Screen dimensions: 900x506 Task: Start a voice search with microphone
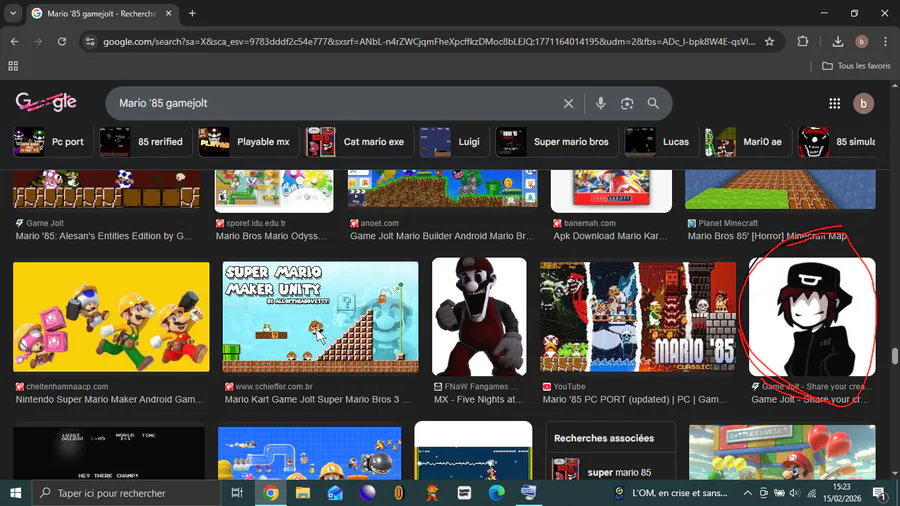(600, 103)
